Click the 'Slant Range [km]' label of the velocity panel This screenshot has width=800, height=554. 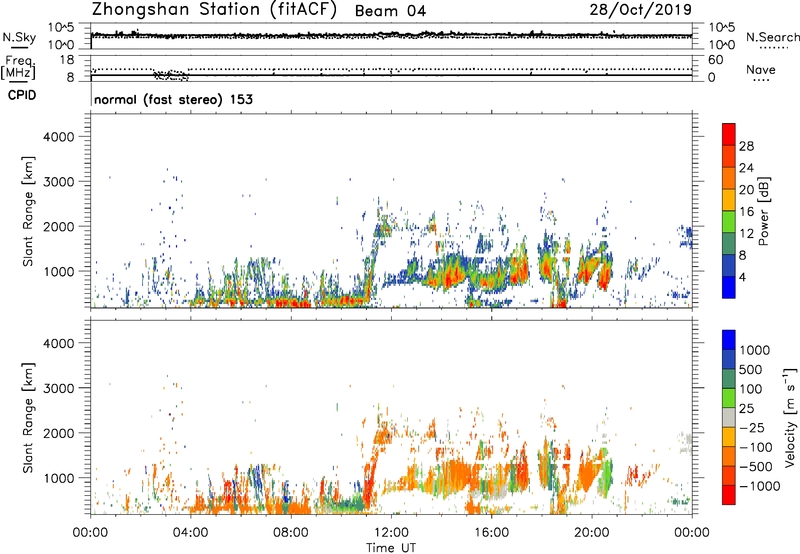[x=28, y=418]
